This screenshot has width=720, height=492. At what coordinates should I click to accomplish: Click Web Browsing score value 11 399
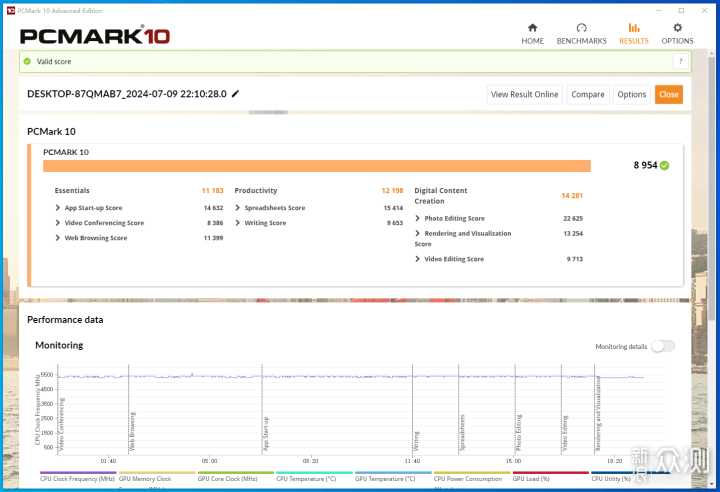(x=214, y=238)
